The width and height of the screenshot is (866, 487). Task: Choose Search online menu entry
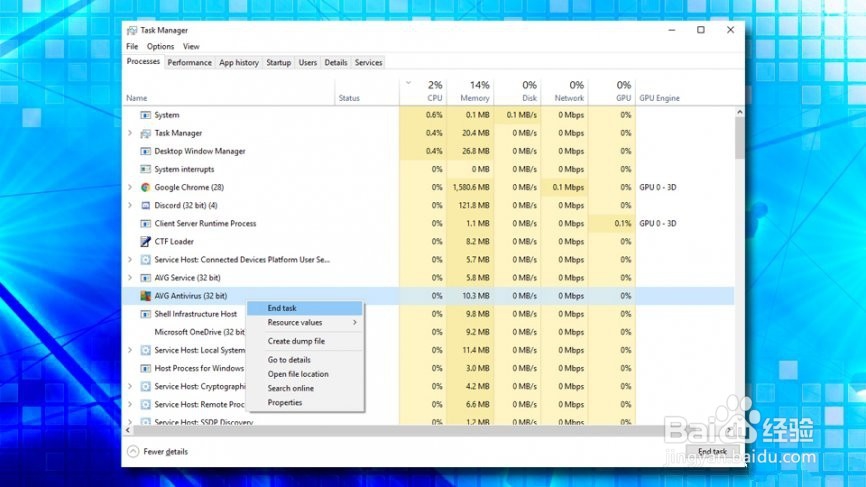click(x=305, y=388)
